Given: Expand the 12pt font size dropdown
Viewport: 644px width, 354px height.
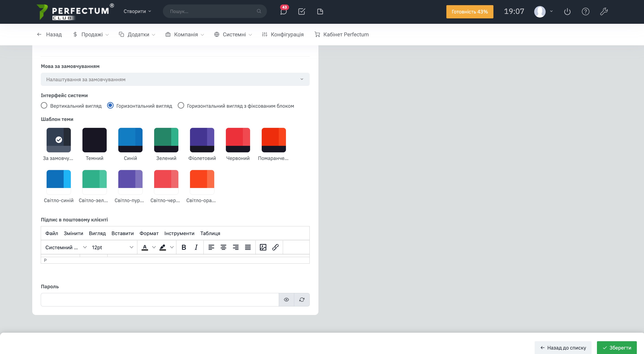Looking at the screenshot, I should point(112,247).
